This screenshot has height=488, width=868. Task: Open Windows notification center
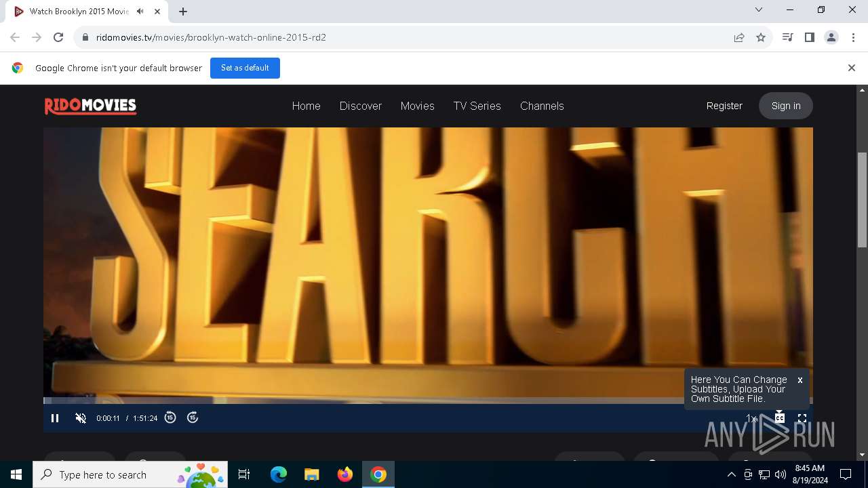[846, 474]
